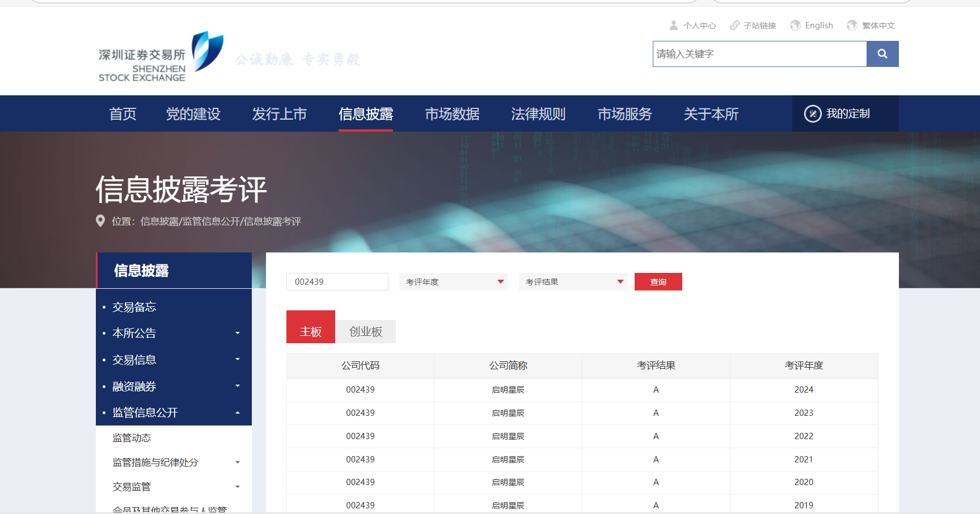
Task: Open 我的定制 customization icon
Action: [x=813, y=113]
